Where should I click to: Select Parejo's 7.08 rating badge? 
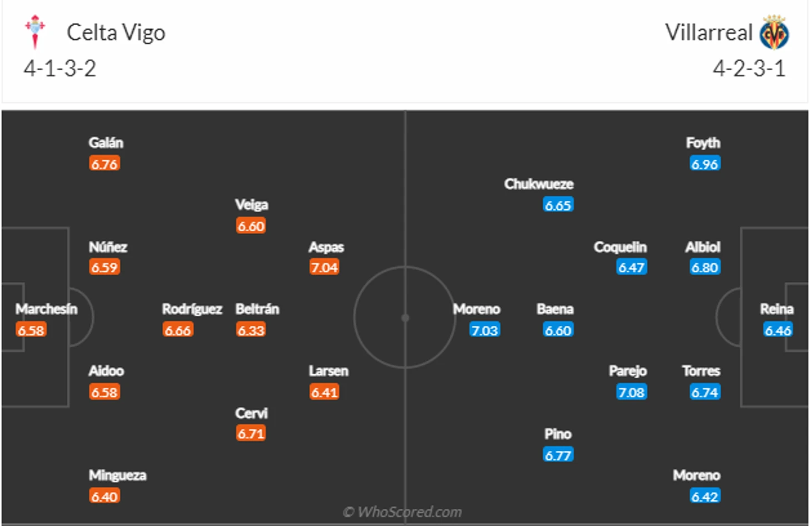pyautogui.click(x=631, y=393)
